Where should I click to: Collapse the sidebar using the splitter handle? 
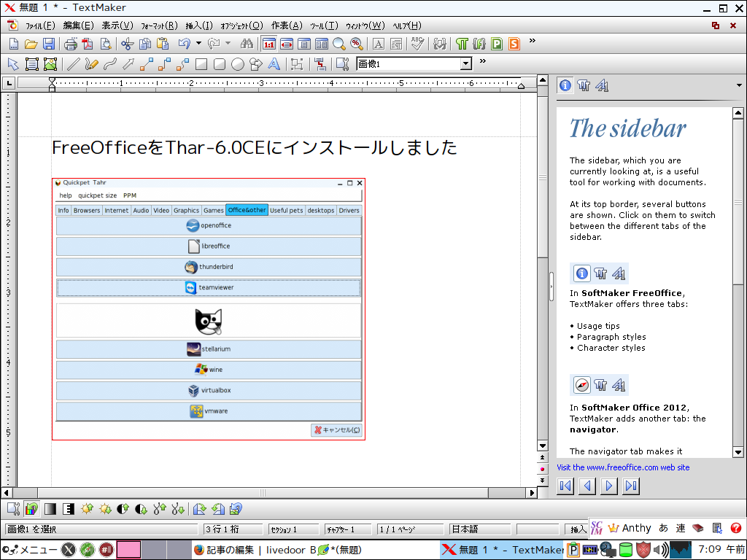(551, 287)
